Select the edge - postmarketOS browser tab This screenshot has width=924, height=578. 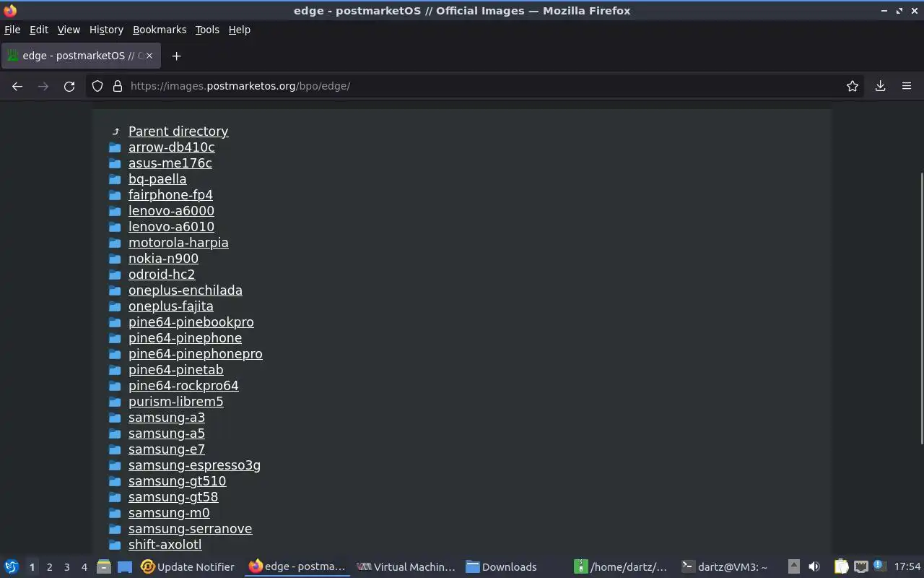pos(79,56)
